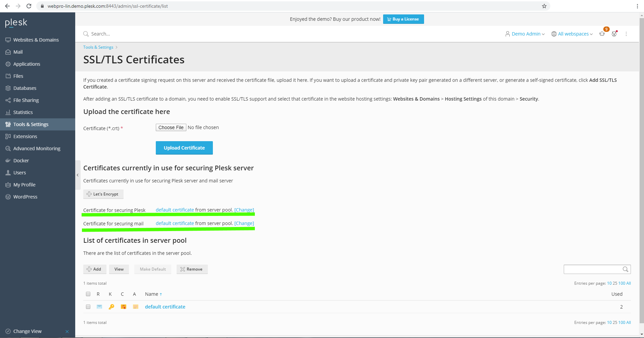Set top entries per page to 10
This screenshot has height=338, width=644.
click(x=609, y=283)
